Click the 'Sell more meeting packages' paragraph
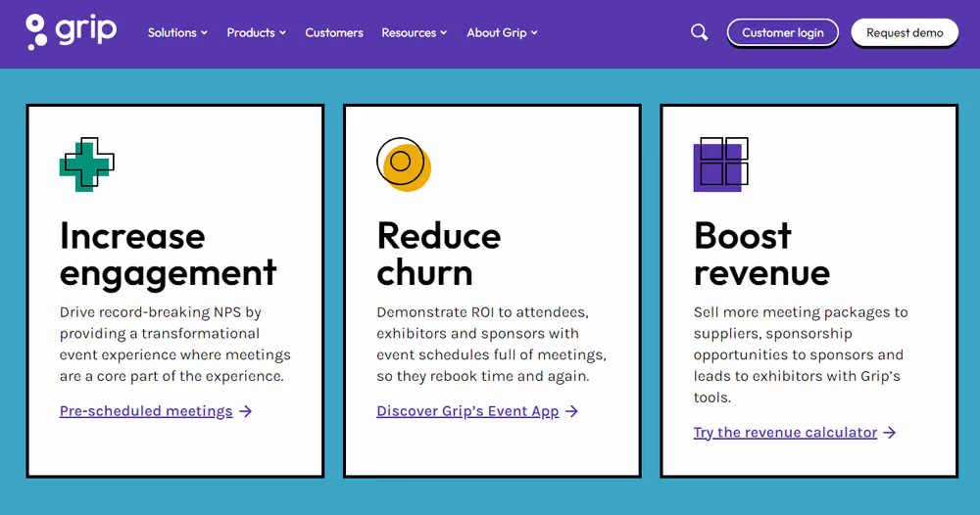 (x=801, y=354)
